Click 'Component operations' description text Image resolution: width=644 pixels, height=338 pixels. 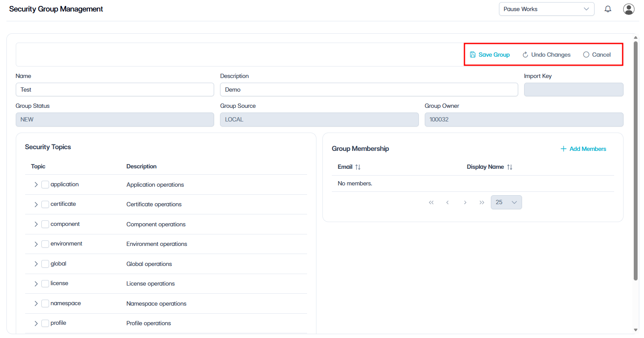click(156, 224)
